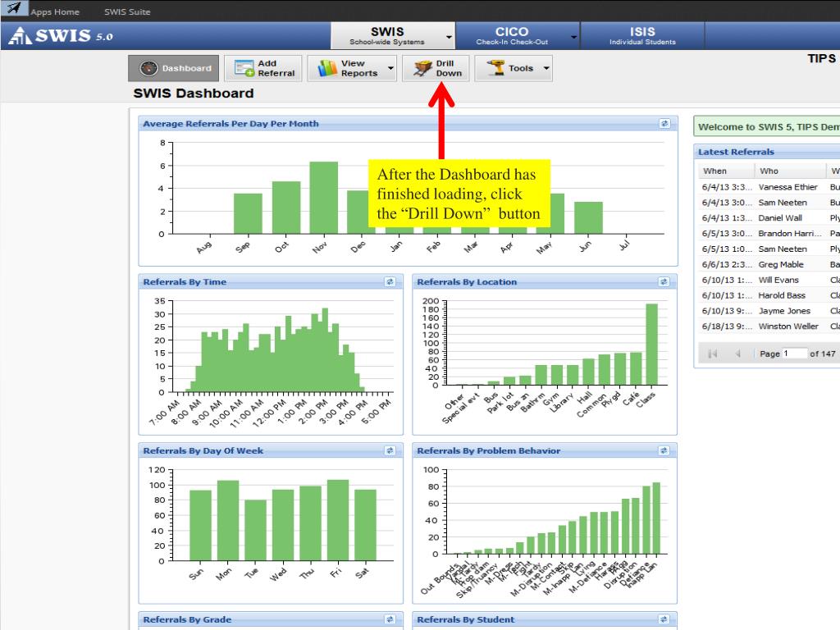
Task: Refresh the Referrals By Day Of Week panel
Action: (x=390, y=450)
